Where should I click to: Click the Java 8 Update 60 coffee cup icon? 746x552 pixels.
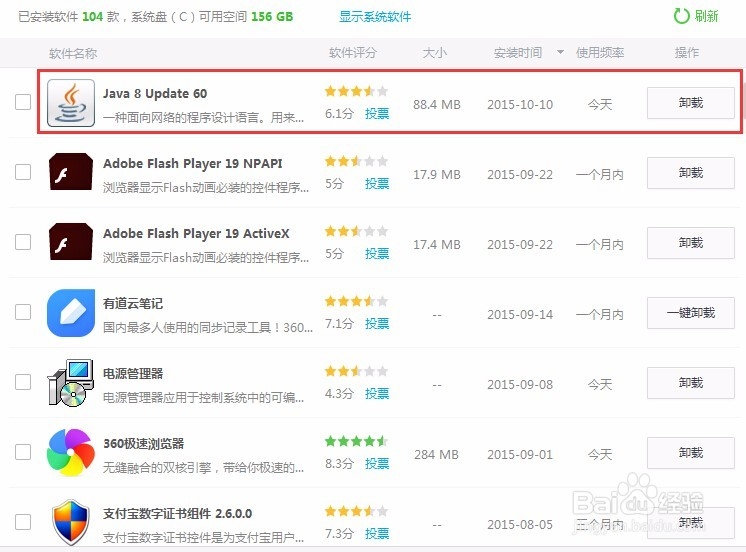tap(71, 103)
